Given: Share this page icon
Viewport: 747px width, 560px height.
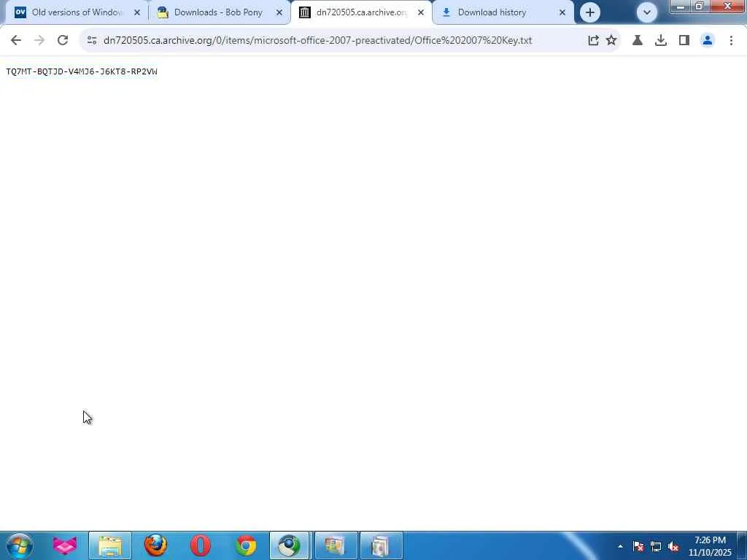Looking at the screenshot, I should (x=593, y=41).
